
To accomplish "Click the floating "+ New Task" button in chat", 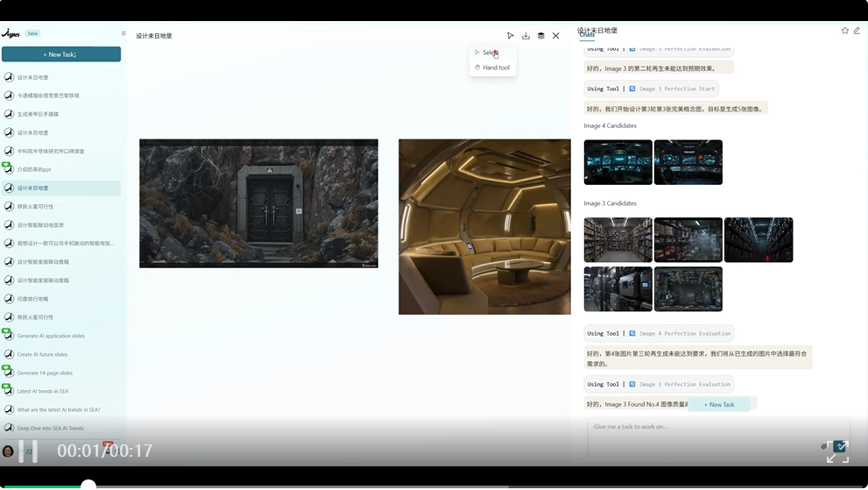I will click(x=719, y=405).
